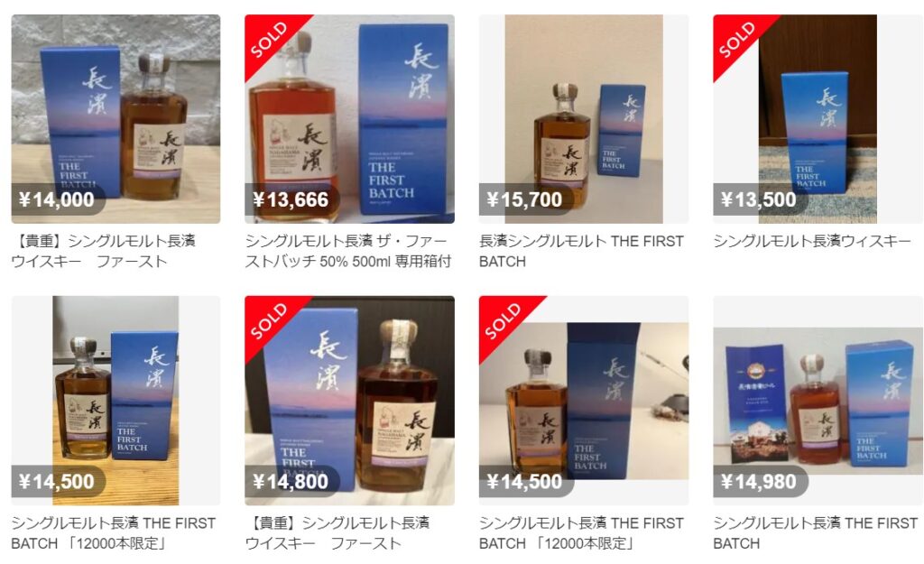924x564 pixels.
Task: Click the ¥14,000 price badge
Action: 58,199
